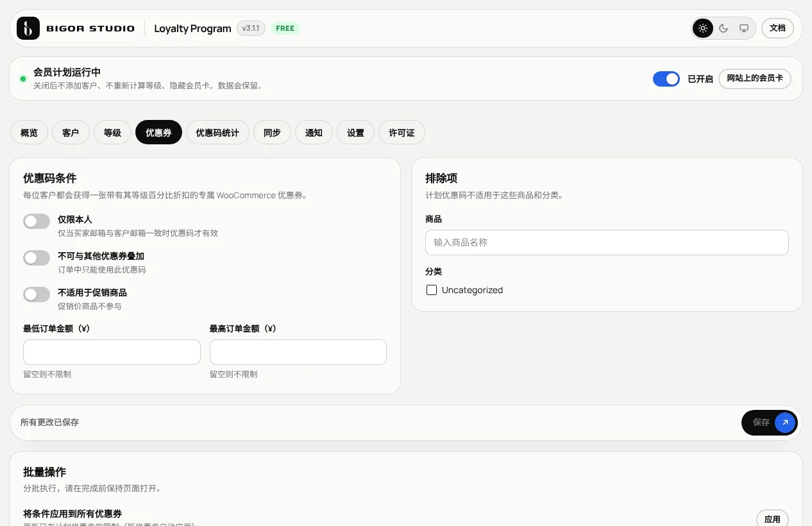This screenshot has width=812, height=526.
Task: Click the 输入商品名称 product search field
Action: (x=607, y=242)
